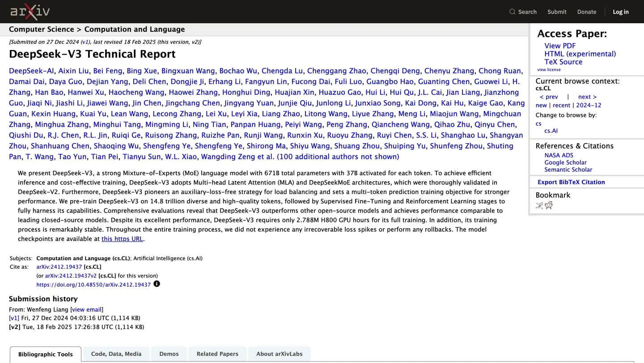Click Submit in top navigation

pyautogui.click(x=557, y=12)
